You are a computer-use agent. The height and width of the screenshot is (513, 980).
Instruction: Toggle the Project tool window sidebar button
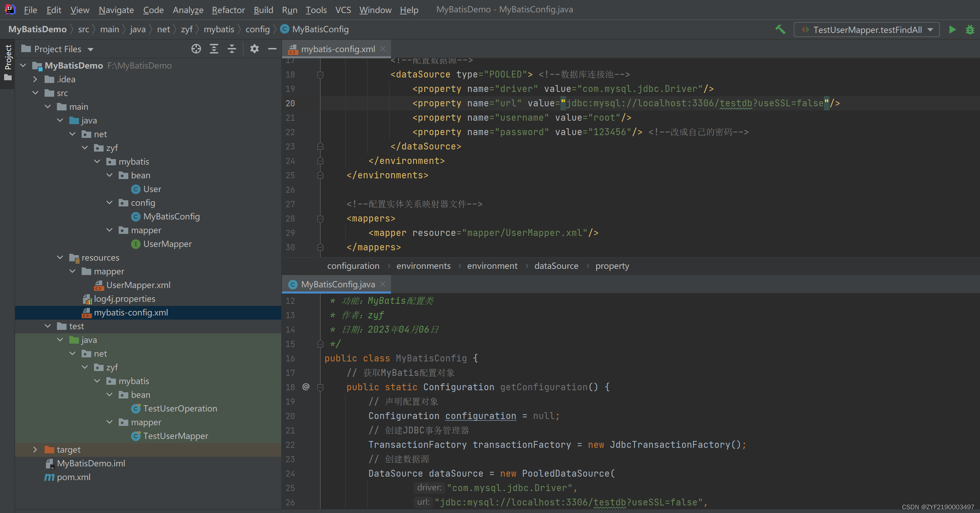8,63
